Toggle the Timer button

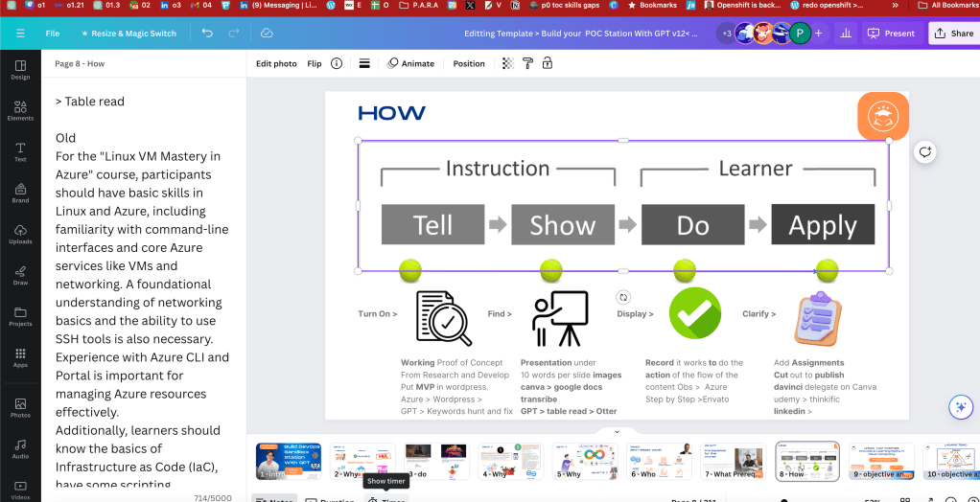(x=386, y=499)
